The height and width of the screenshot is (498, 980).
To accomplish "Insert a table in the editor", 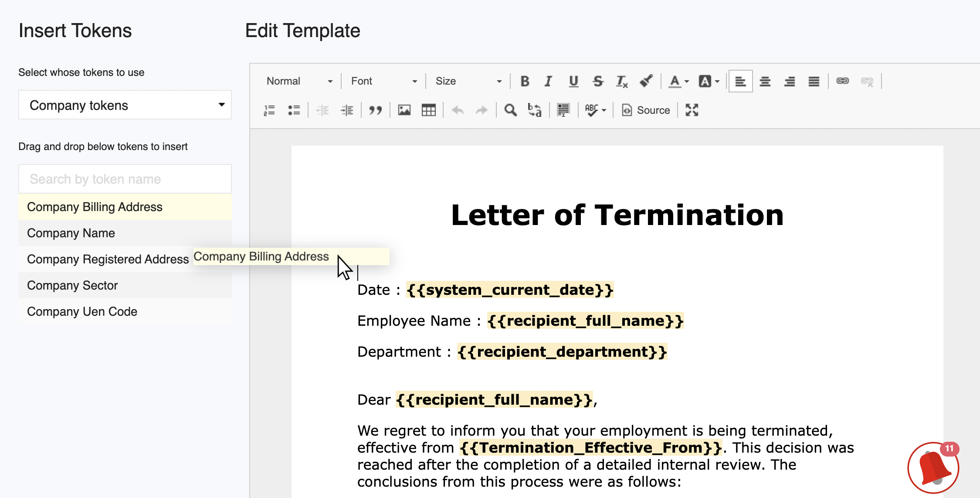I will pos(428,110).
